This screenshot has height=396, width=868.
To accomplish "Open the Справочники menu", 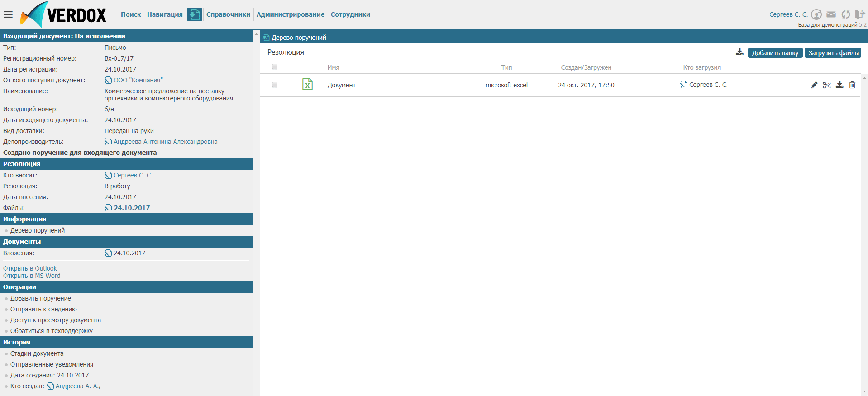I will tap(228, 14).
